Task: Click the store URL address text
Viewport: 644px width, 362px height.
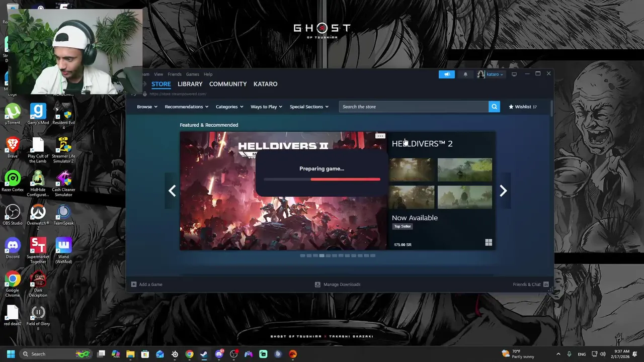Action: click(178, 94)
